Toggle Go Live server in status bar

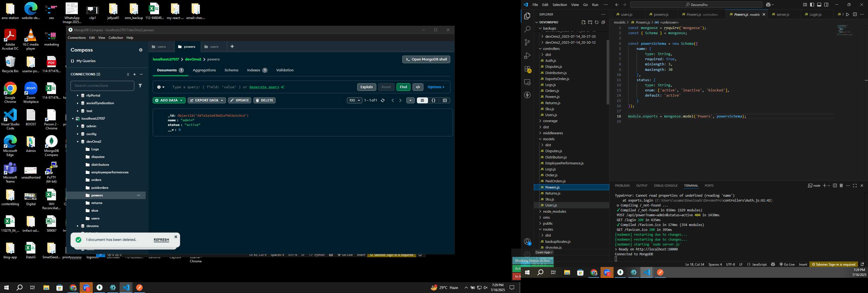(x=787, y=264)
